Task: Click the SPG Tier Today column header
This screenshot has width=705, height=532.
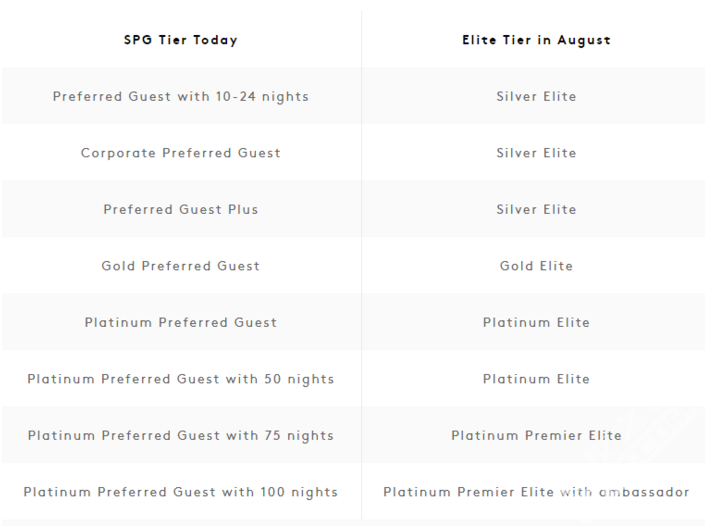Action: click(181, 40)
